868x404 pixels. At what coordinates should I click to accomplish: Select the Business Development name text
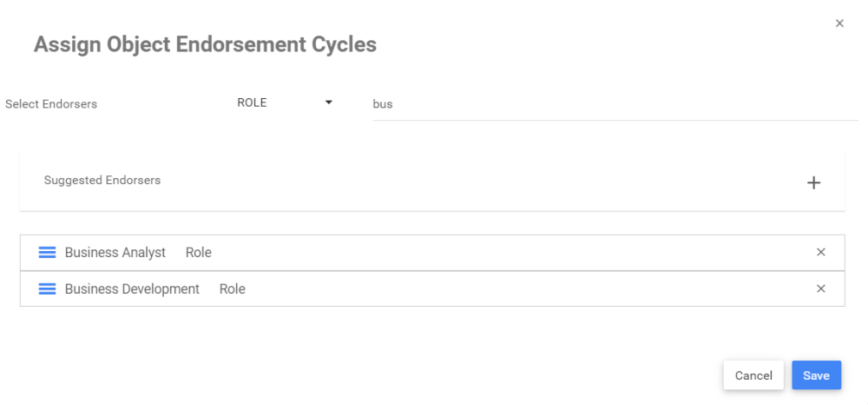tap(132, 289)
